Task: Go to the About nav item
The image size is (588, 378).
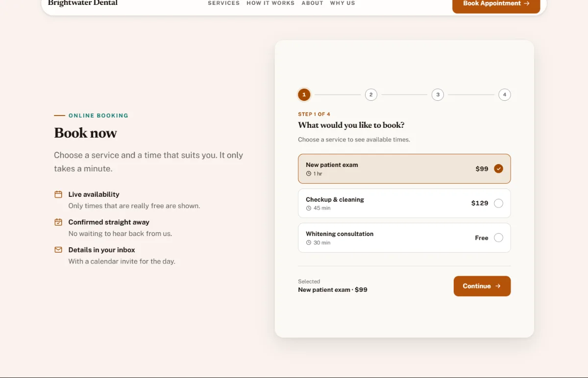Action: pyautogui.click(x=313, y=3)
